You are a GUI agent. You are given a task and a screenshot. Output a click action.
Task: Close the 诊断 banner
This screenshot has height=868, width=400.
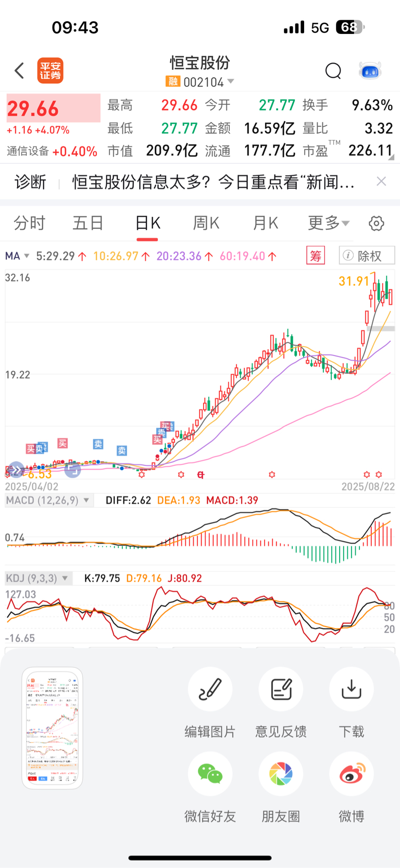click(381, 181)
